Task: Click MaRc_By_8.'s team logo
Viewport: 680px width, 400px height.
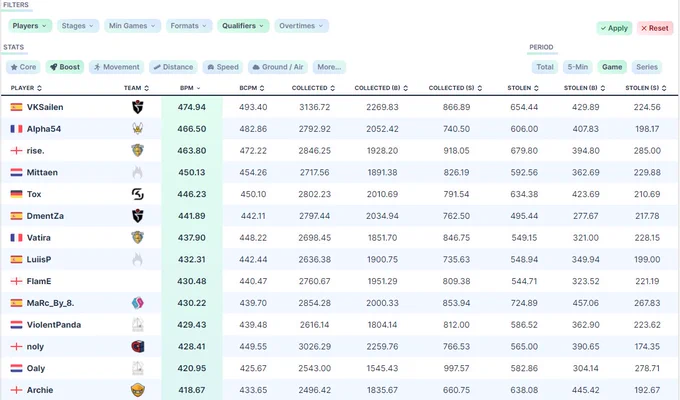Action: [137, 303]
